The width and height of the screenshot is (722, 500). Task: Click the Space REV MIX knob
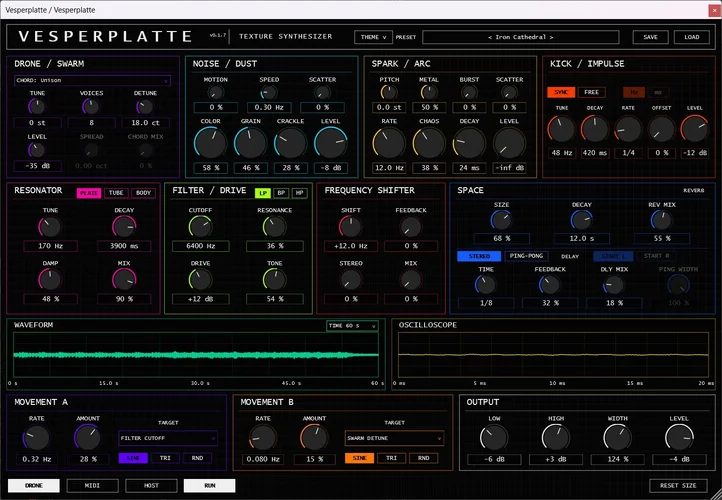coord(662,220)
